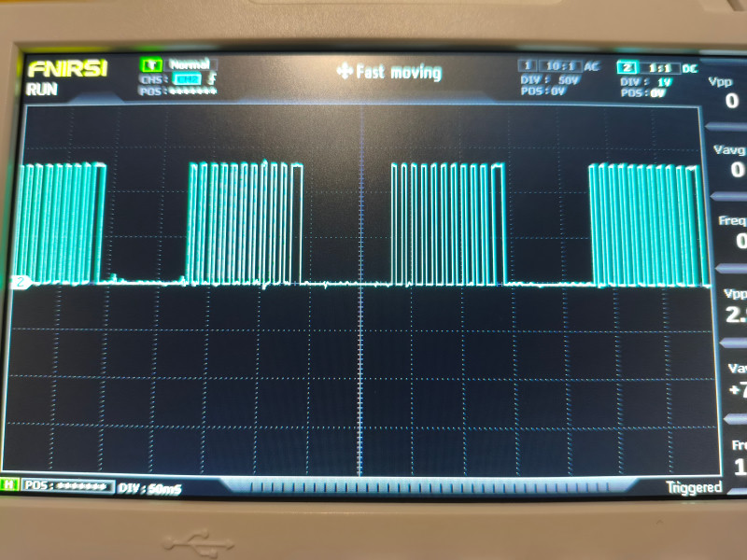Screen dimensions: 747x560
Task: Select the channel 2 number badge
Action: 627,67
